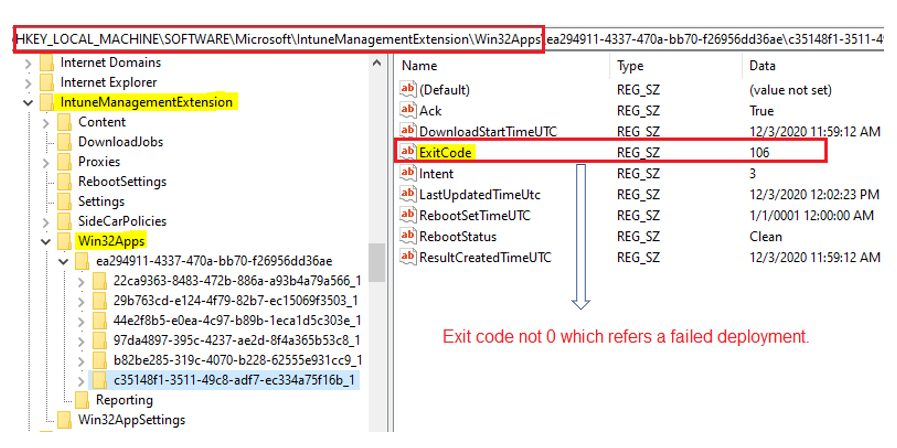
Task: Click the Settings key folder icon
Action: click(x=65, y=201)
